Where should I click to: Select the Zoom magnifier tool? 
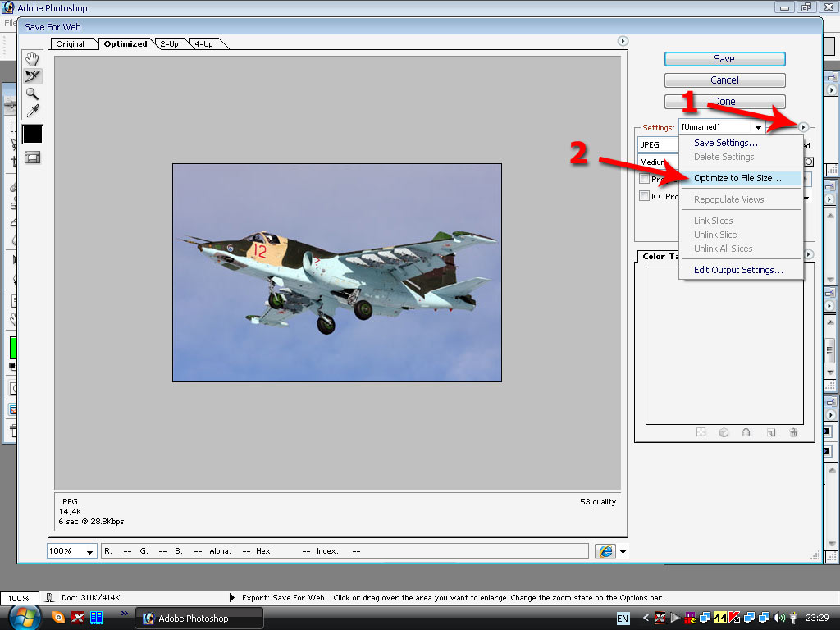pyautogui.click(x=33, y=94)
